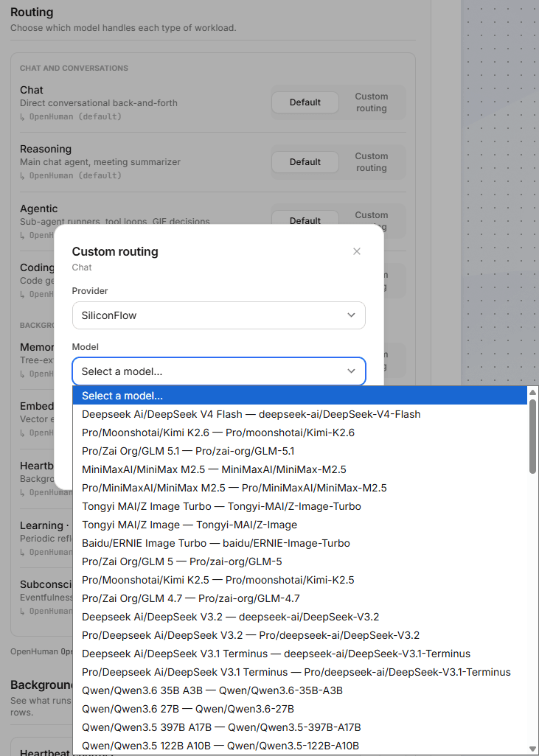Set Agentic routing to Default
539x756 pixels.
pyautogui.click(x=305, y=218)
